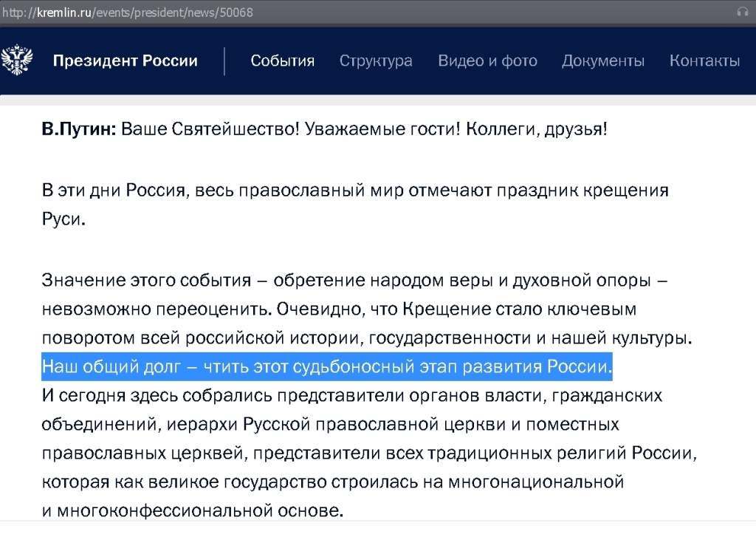Open the Контакты page
This screenshot has width=756, height=534.
click(x=704, y=61)
